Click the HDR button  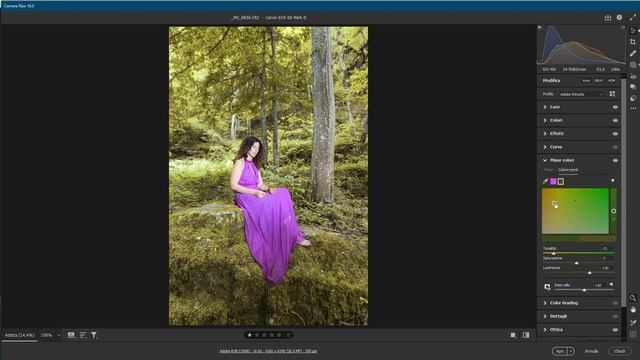pyautogui.click(x=611, y=80)
